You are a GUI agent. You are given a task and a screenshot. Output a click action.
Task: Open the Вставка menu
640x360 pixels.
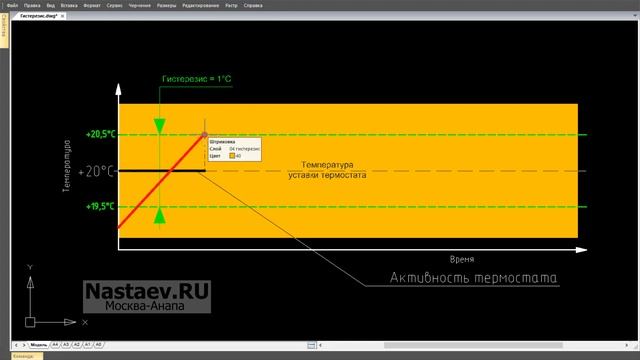click(x=69, y=6)
